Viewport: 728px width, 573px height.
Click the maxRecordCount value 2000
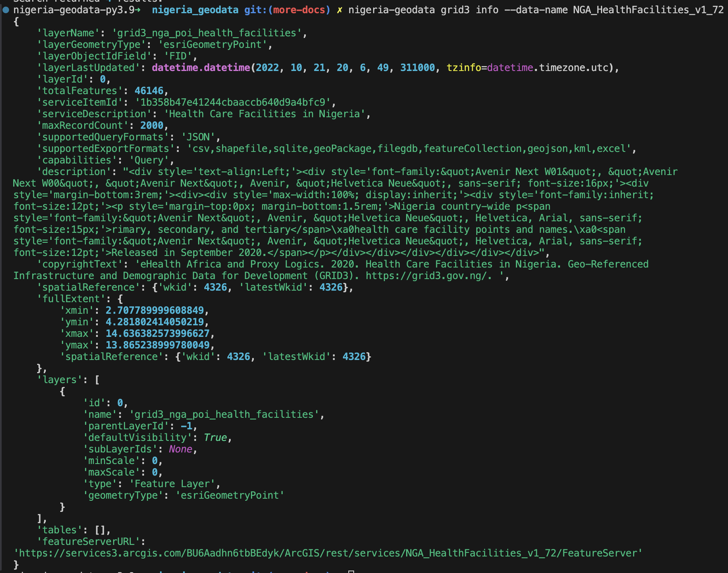(x=151, y=125)
